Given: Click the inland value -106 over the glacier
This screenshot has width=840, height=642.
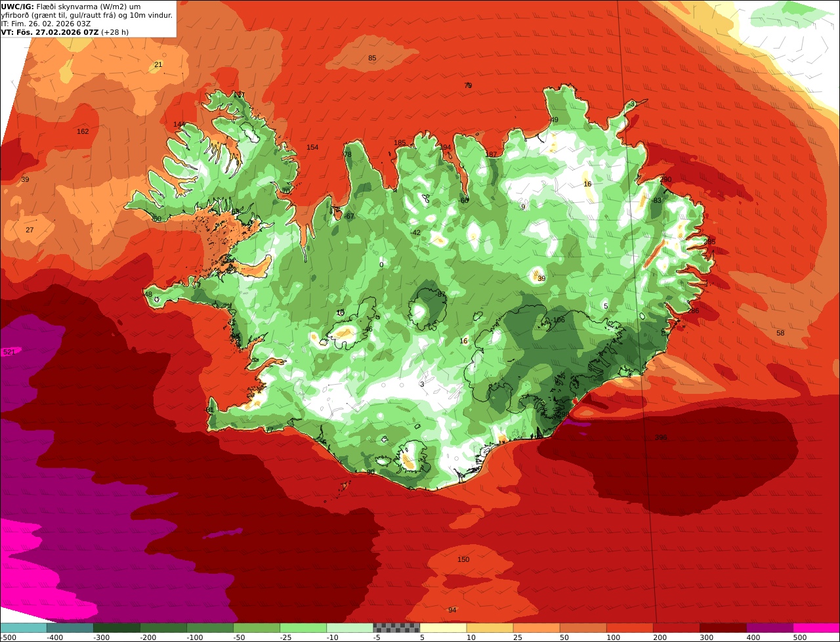Looking at the screenshot, I should (558, 320).
